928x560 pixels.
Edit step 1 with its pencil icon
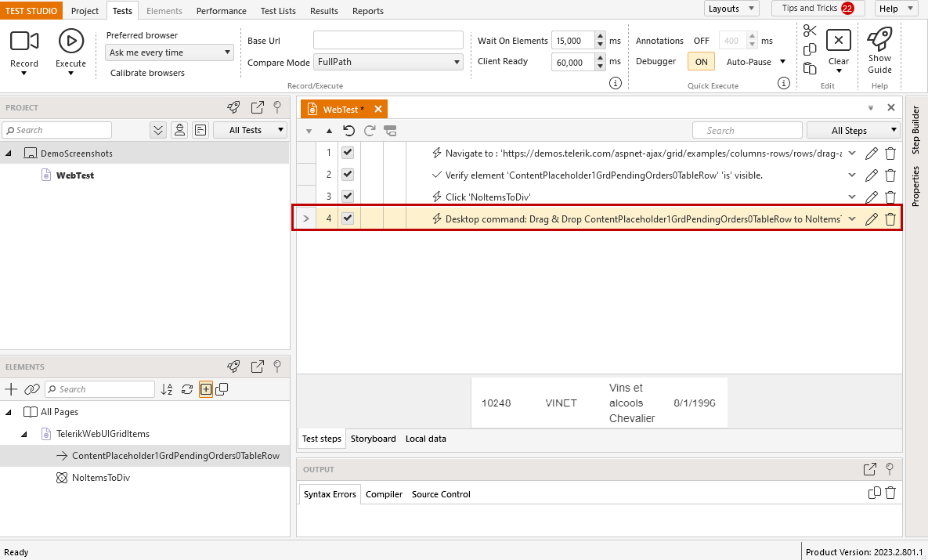[871, 154]
